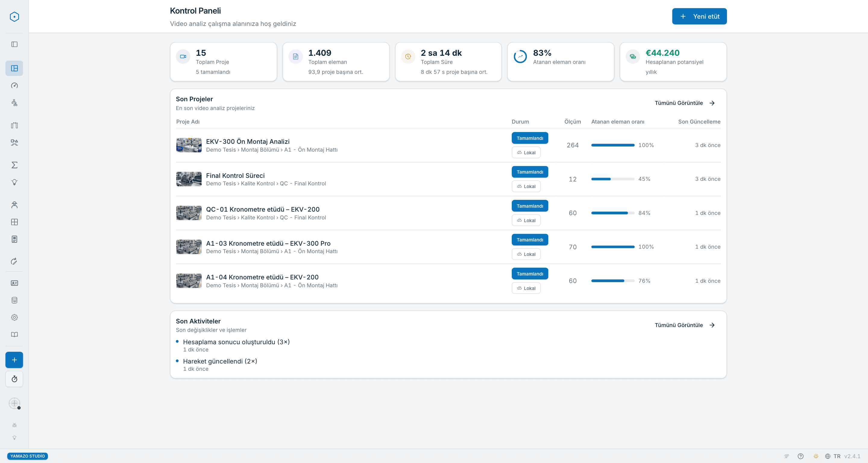Open the EKV-300 Ön Montaj Analizi thumbnail
The height and width of the screenshot is (463, 868).
coord(189,145)
